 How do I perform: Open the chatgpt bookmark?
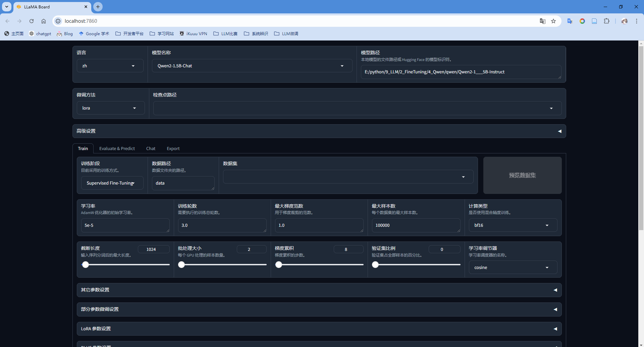pyautogui.click(x=40, y=34)
